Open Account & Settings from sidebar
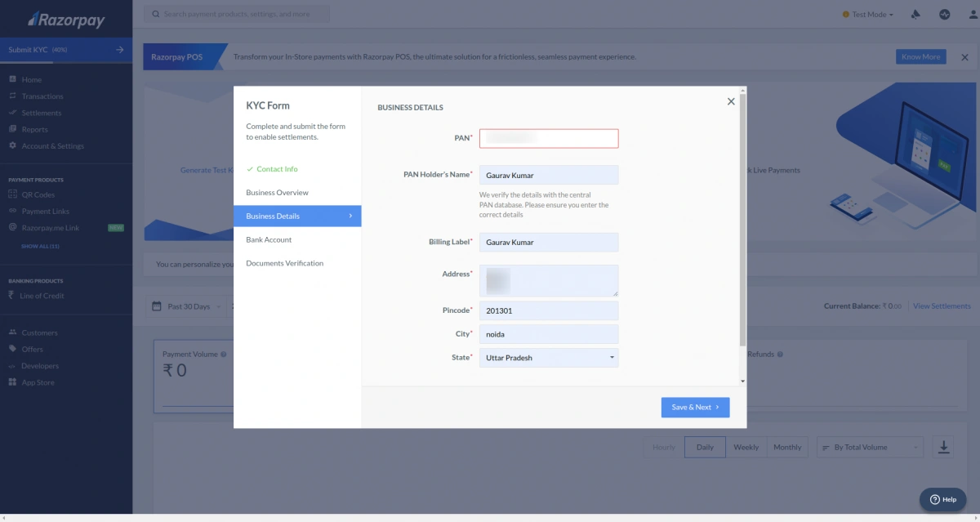 48,145
